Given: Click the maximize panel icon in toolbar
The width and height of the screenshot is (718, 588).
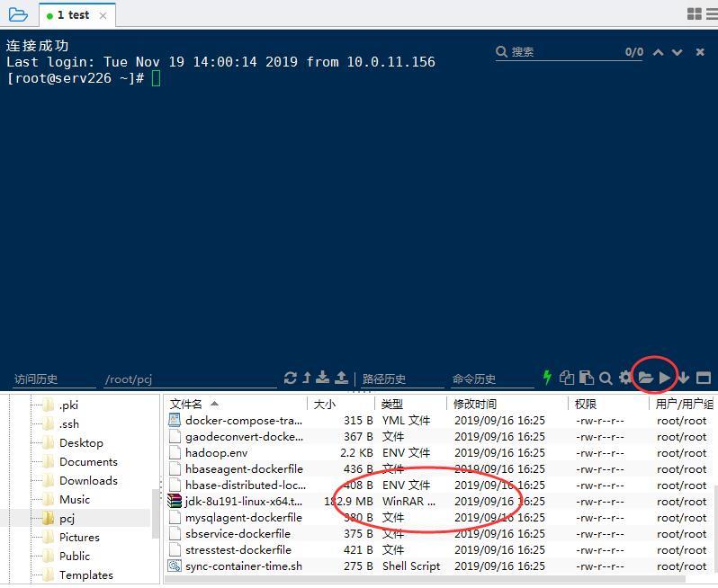Looking at the screenshot, I should pyautogui.click(x=704, y=378).
